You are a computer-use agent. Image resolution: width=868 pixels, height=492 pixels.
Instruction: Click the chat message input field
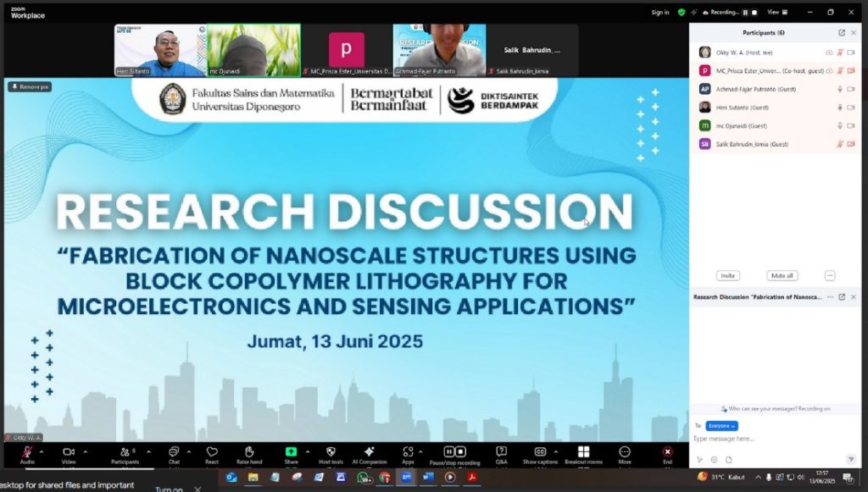763,439
